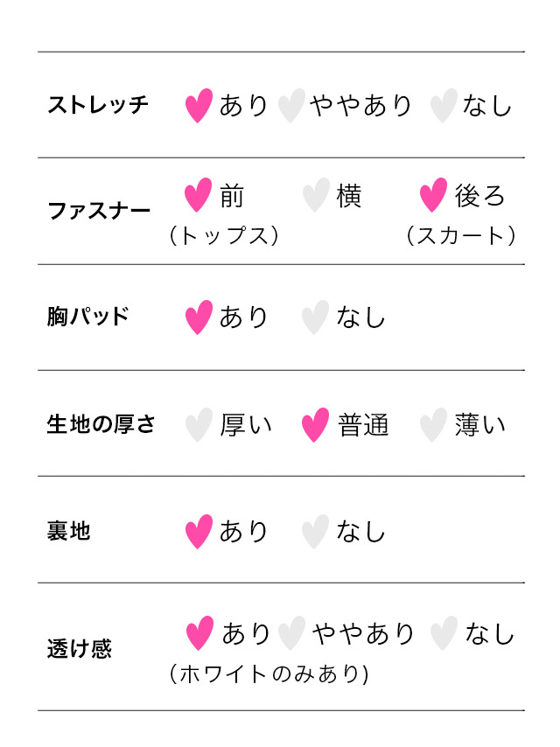Select gray heart for 胸パッド なし
The width and height of the screenshot is (560, 747).
[x=315, y=318]
